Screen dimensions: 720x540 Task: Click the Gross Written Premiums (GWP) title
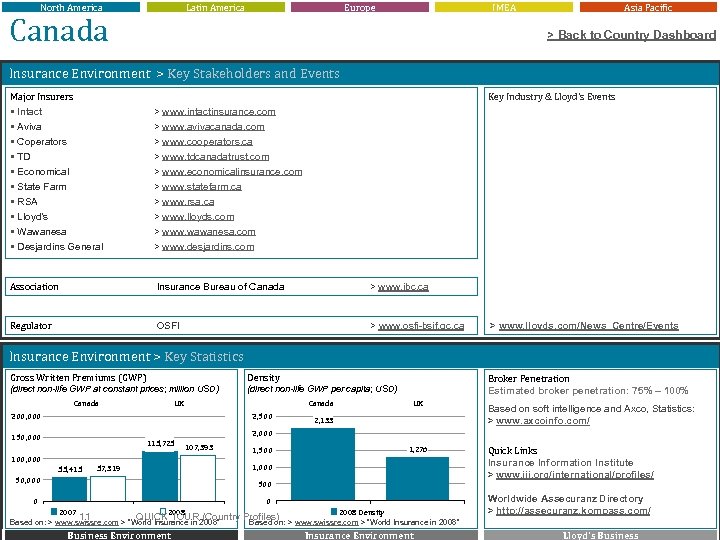[79, 378]
